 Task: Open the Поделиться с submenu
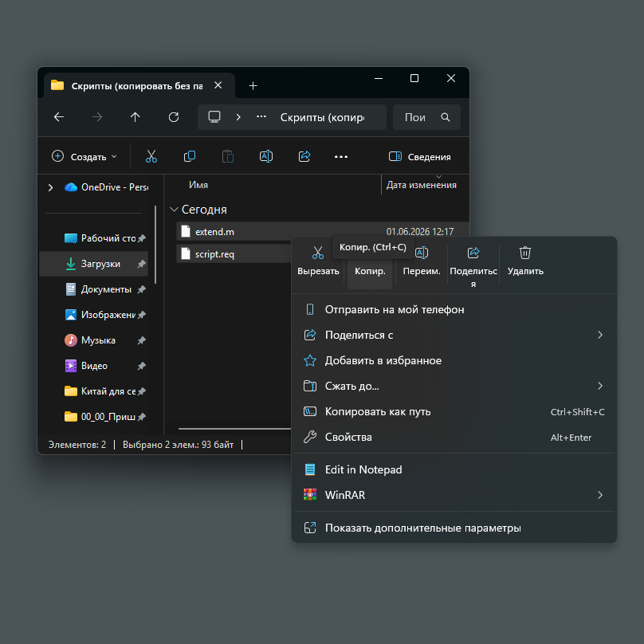(x=454, y=335)
